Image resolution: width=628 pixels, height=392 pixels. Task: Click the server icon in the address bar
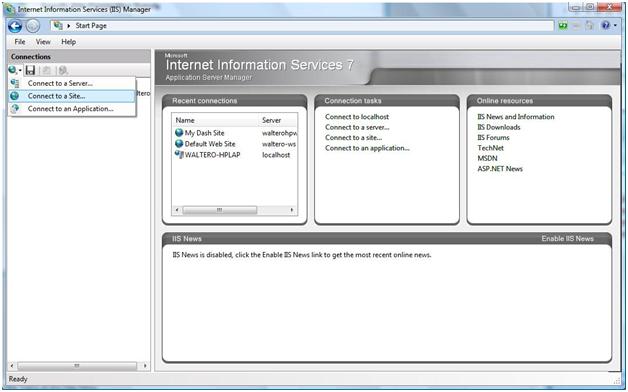[58, 26]
